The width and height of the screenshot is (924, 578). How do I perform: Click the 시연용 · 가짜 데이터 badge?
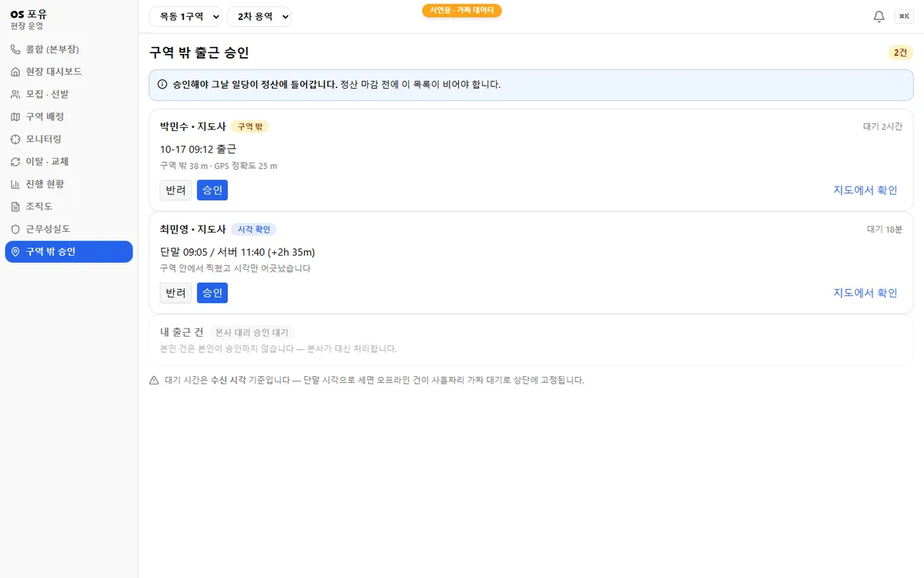point(462,11)
